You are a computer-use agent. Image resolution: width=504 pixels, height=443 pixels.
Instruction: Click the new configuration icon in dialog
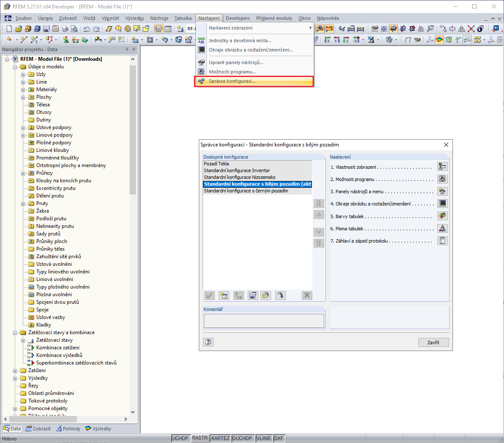224,296
